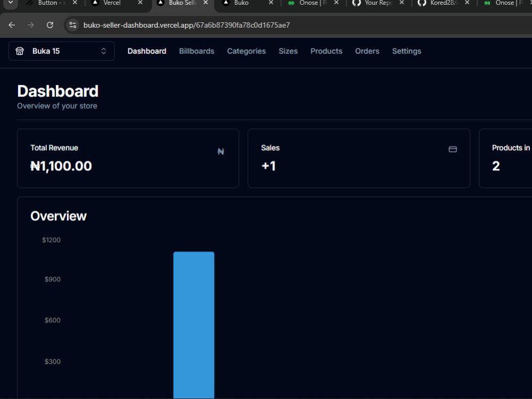Click the products count value 2
This screenshot has width=532, height=399.
(x=496, y=166)
